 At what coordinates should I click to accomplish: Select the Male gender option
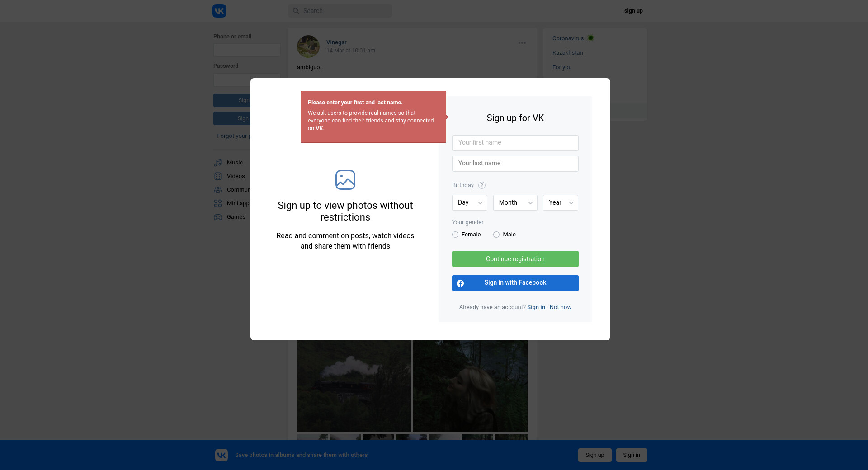(x=496, y=235)
